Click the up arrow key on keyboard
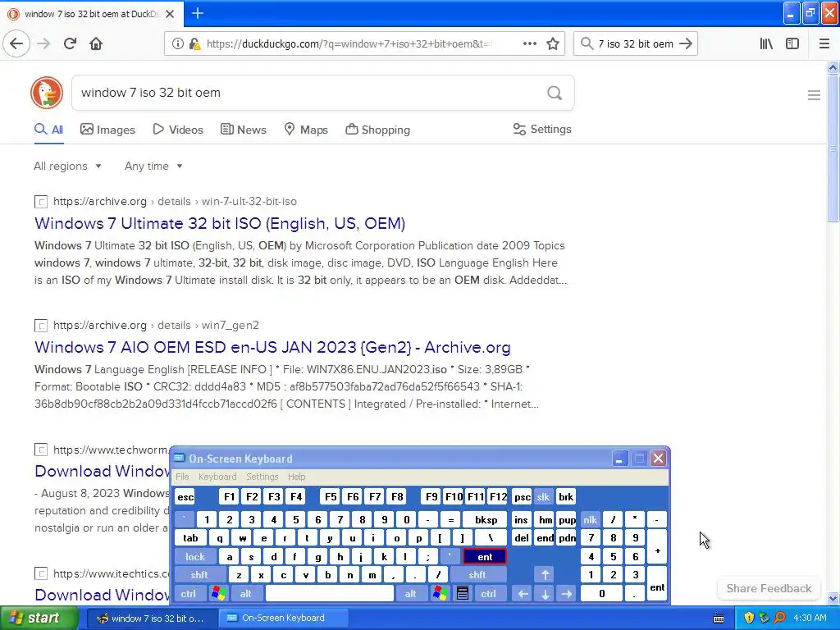840x630 pixels. 546,575
